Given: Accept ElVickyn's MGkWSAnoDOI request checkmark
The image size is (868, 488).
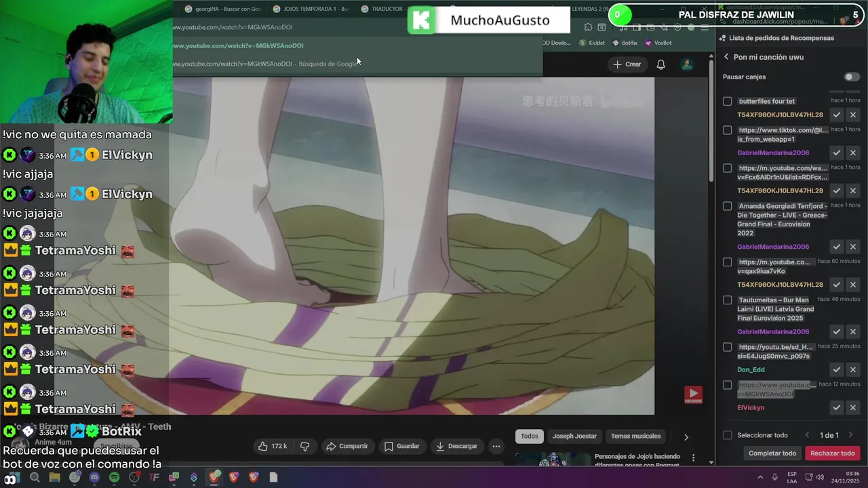Looking at the screenshot, I should pos(837,408).
